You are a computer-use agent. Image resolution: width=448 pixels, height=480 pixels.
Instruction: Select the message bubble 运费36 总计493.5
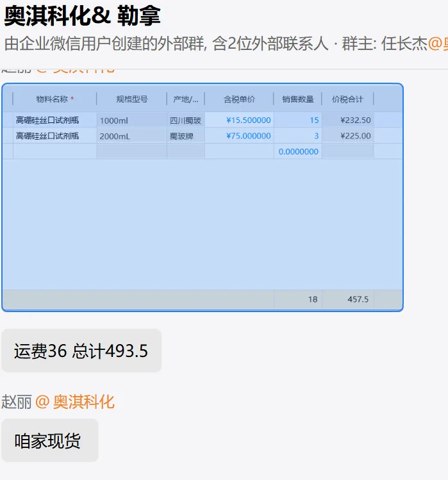tap(81, 351)
